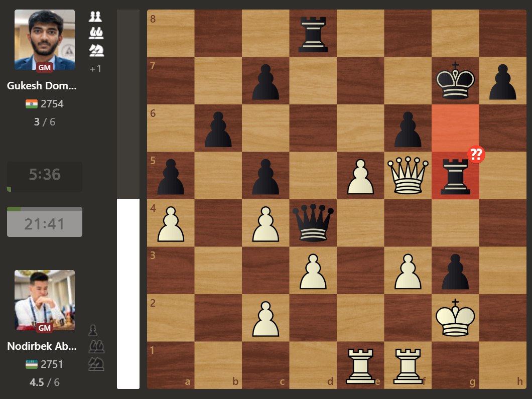This screenshot has height=399, width=532.
Task: Select the white pawn on e5
Action: tap(360, 177)
